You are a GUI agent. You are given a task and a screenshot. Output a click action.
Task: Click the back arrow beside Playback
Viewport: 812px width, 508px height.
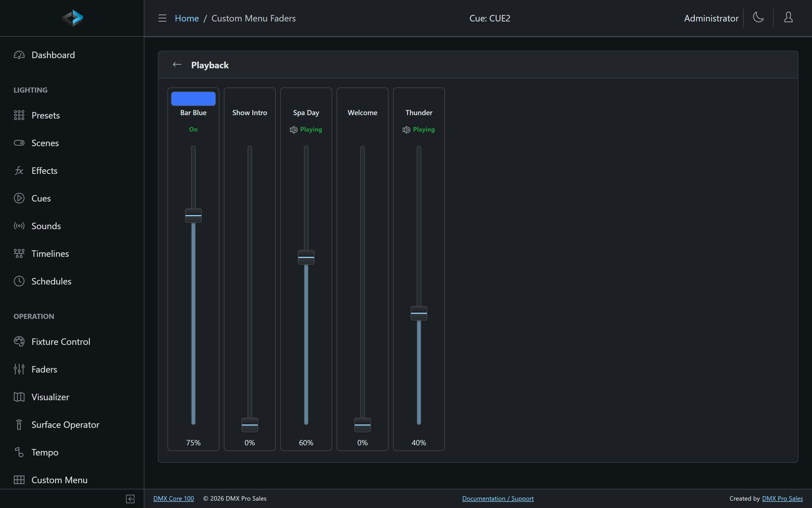(x=177, y=65)
